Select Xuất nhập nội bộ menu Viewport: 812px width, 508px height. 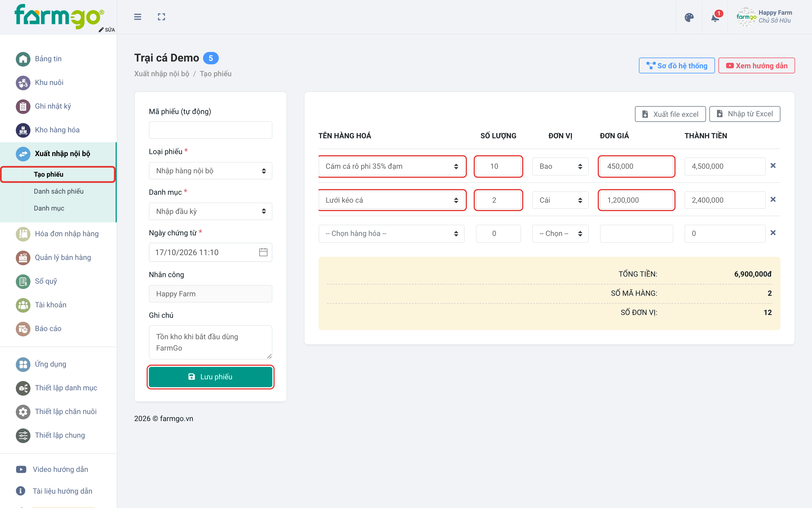pyautogui.click(x=58, y=154)
